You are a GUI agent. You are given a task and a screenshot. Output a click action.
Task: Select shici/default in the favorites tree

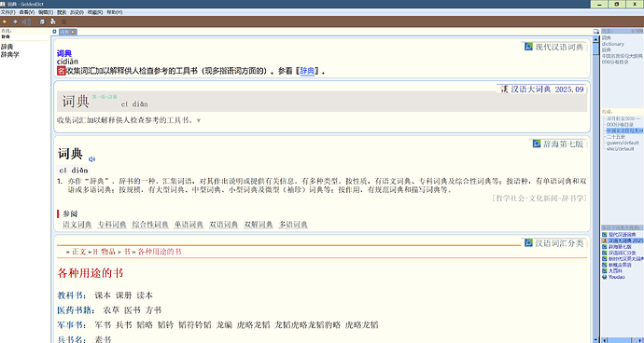[620, 148]
